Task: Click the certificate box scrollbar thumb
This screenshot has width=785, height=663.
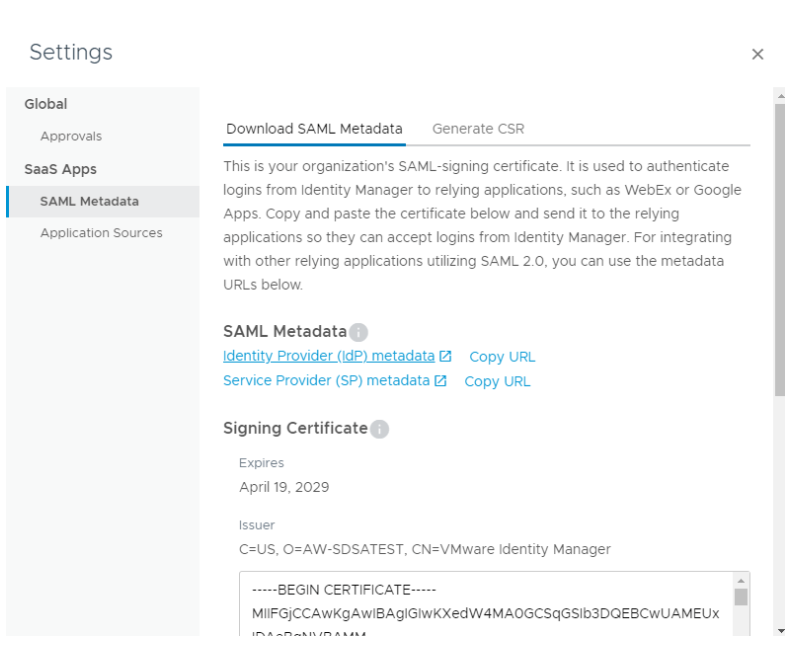Action: 741,597
